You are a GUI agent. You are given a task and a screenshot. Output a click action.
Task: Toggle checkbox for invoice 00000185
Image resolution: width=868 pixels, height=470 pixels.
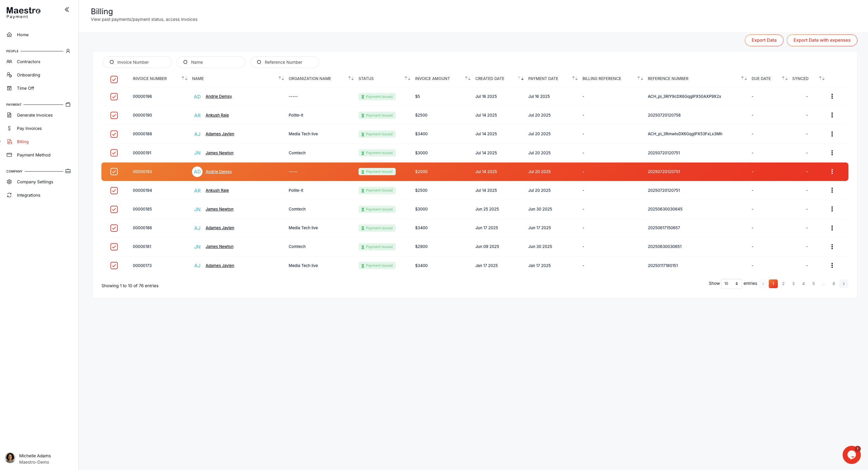tap(114, 209)
